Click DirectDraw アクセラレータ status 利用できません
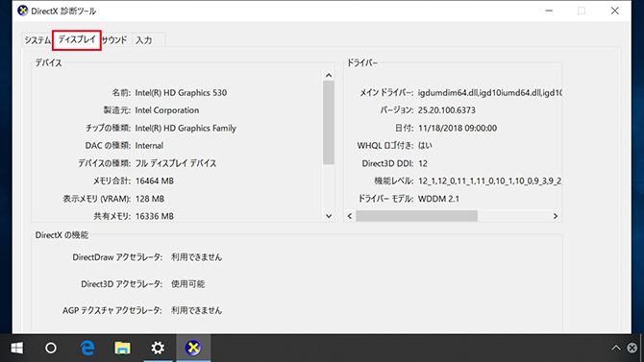Viewport: 644px width, 362px height. (196, 257)
